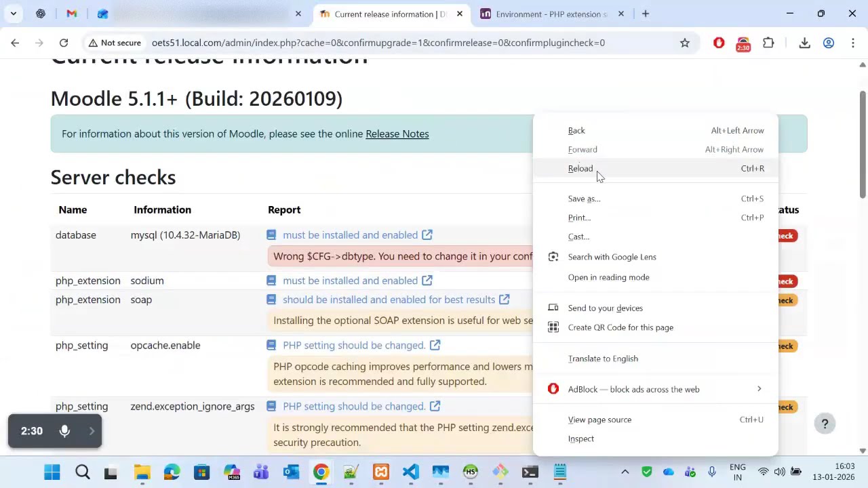Open the Windows Start menu
The image size is (868, 488).
pos(52,472)
